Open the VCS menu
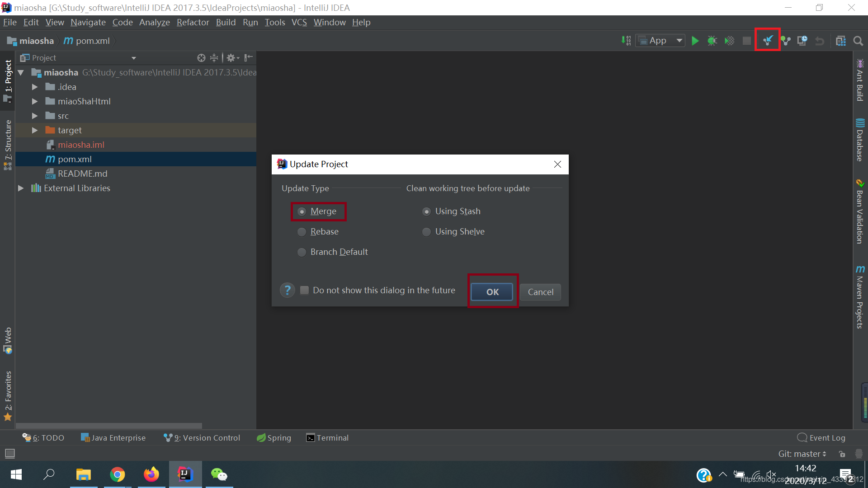Viewport: 868px width, 488px height. pyautogui.click(x=299, y=22)
